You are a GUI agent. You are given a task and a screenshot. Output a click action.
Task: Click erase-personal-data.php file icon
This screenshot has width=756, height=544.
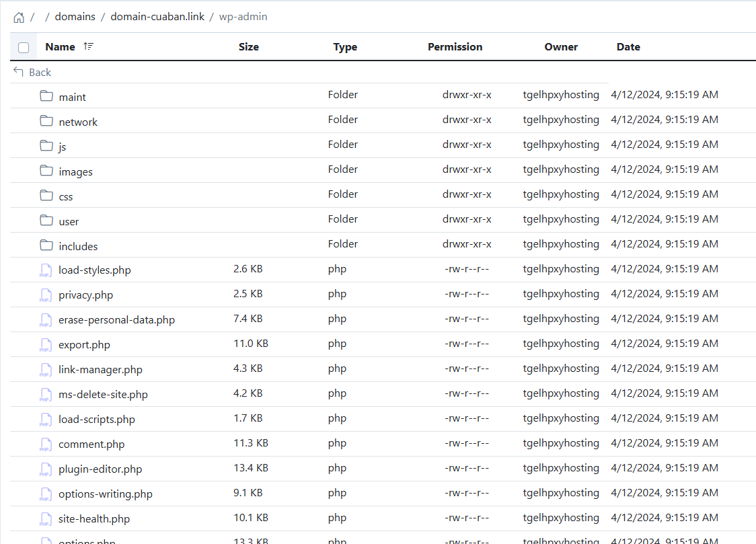click(46, 320)
